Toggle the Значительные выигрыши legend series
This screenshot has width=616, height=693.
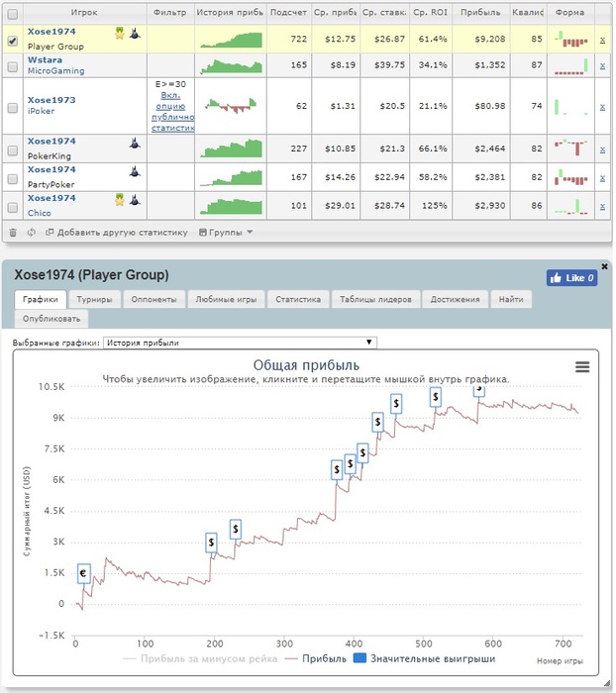point(425,659)
